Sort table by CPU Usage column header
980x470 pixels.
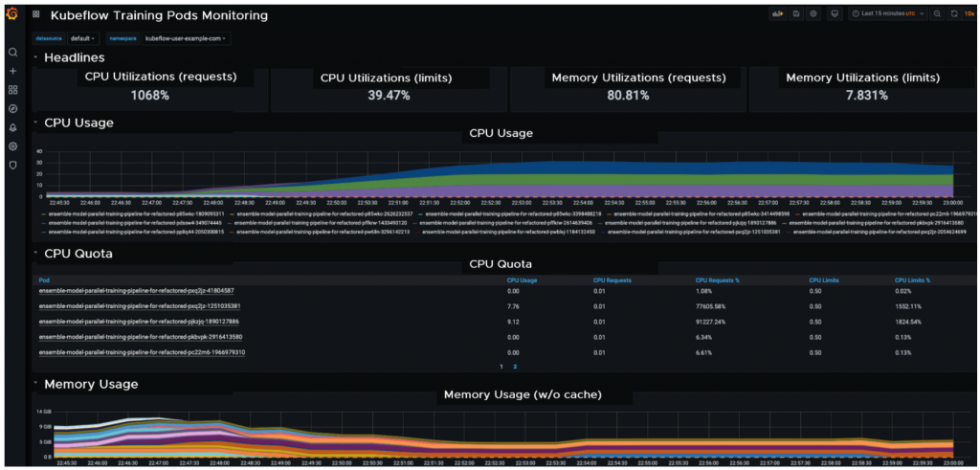coord(522,280)
